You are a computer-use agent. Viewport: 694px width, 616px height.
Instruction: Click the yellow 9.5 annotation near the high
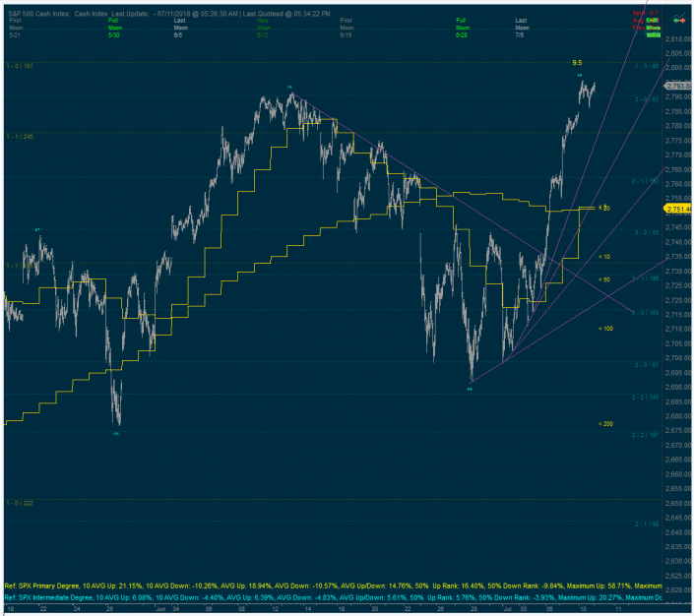577,63
